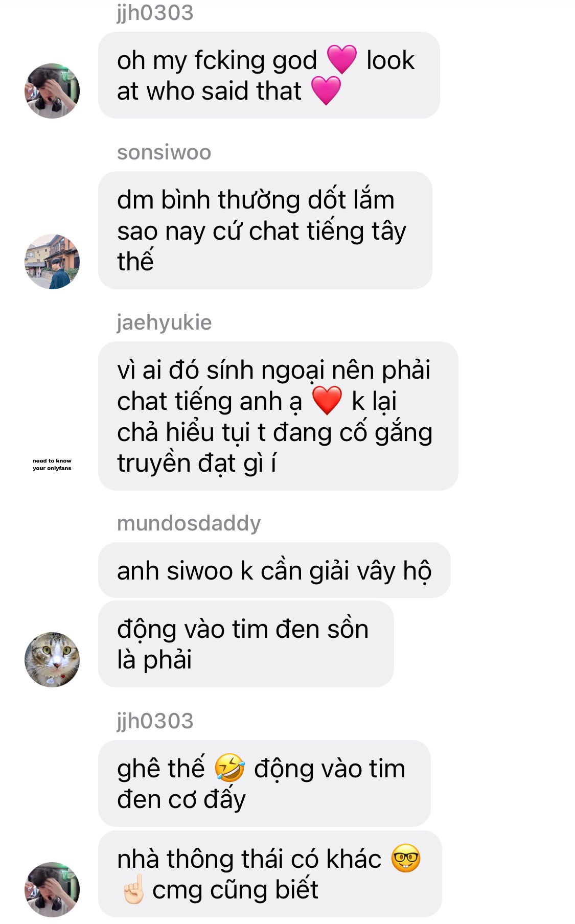This screenshot has height=924, width=575.
Task: Select the 'oh my fcking god' message bubble
Action: coord(269,75)
